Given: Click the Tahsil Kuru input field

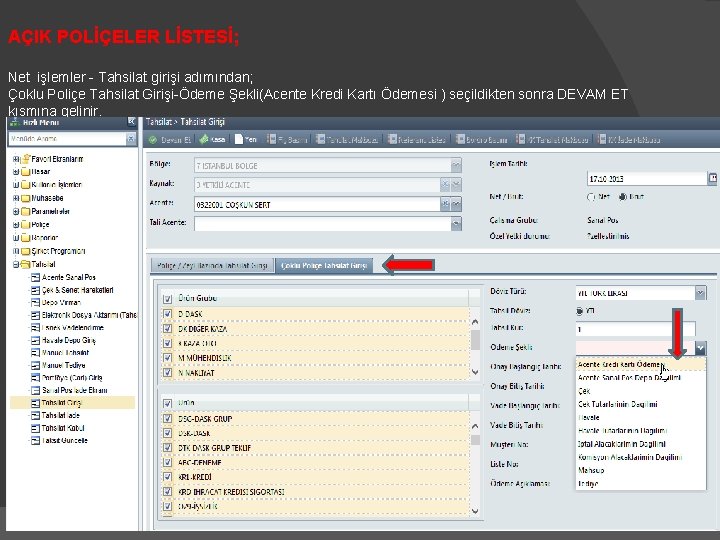Looking at the screenshot, I should click(x=636, y=329).
